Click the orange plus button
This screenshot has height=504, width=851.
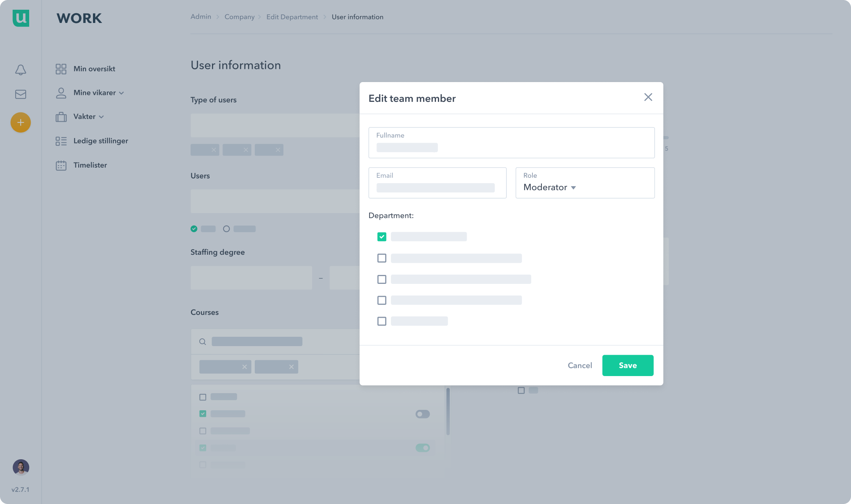coord(21,122)
